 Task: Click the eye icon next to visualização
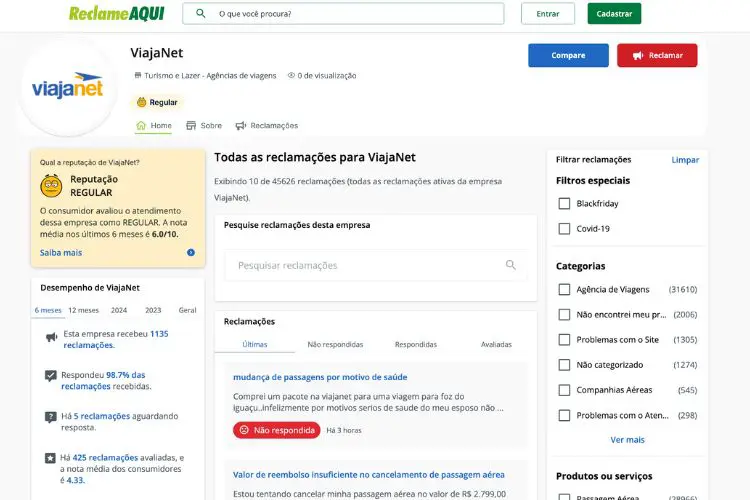[291, 75]
